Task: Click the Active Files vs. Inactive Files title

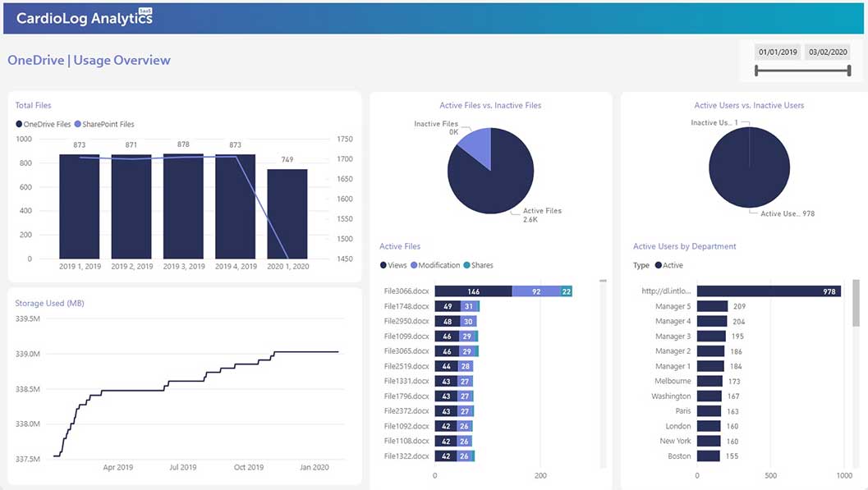Action: [x=490, y=105]
